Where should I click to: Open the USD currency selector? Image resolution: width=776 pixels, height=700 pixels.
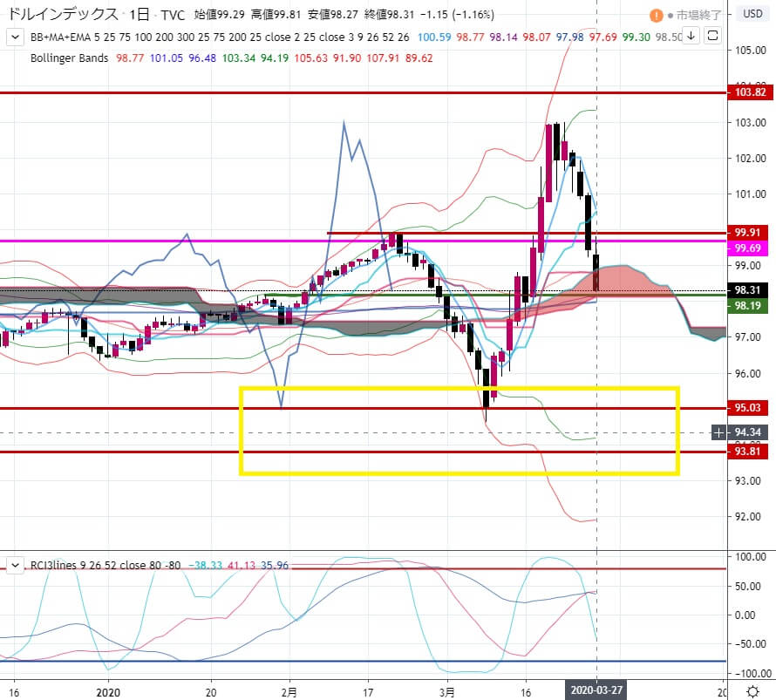pyautogui.click(x=752, y=14)
